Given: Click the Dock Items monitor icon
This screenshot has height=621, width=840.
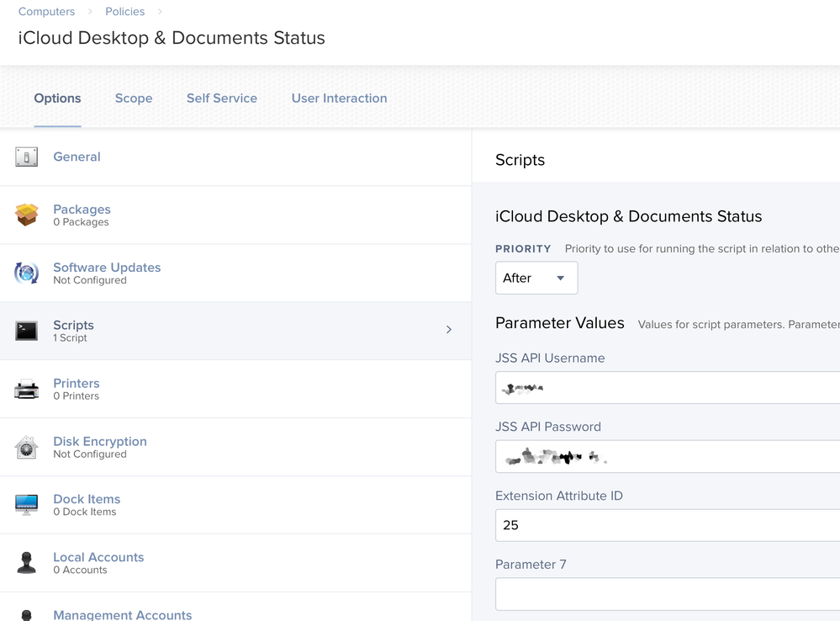Looking at the screenshot, I should [26, 505].
